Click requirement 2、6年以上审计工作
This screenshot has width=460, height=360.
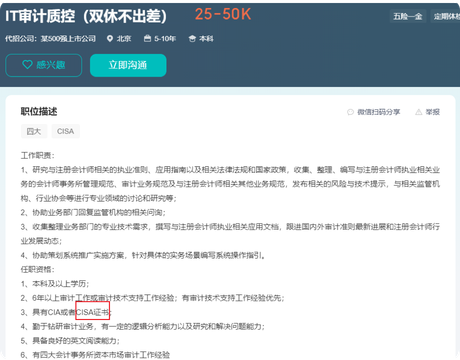[152, 298]
